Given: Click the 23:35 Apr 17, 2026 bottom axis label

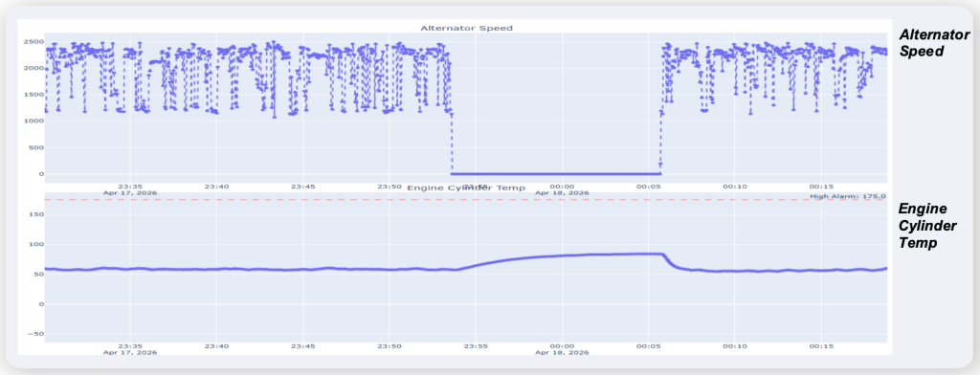Looking at the screenshot, I should coord(130,348).
